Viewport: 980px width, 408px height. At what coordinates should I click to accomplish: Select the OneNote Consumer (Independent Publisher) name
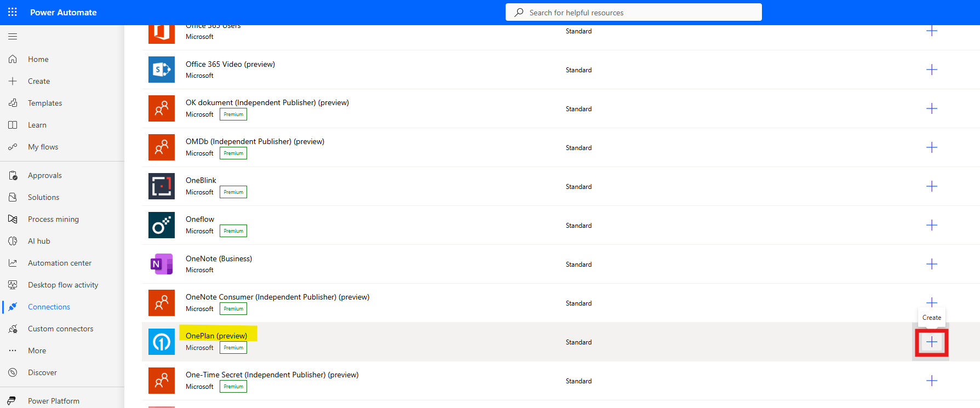click(278, 297)
